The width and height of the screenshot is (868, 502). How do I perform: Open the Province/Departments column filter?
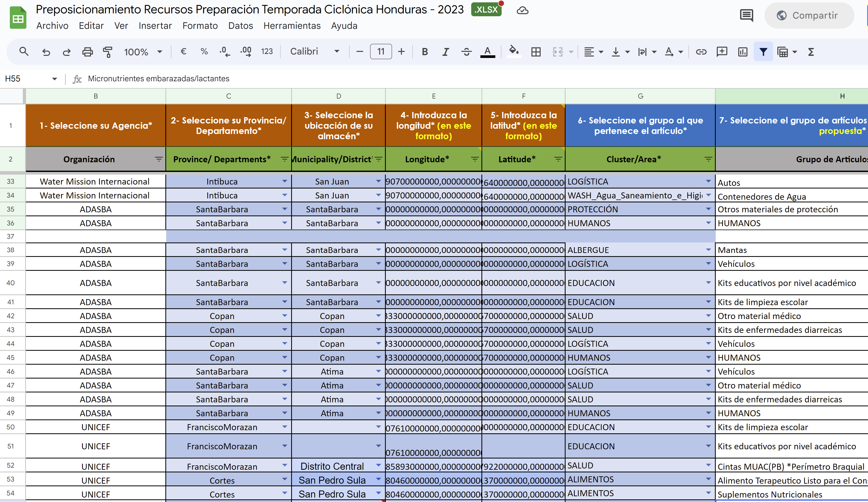click(x=285, y=159)
